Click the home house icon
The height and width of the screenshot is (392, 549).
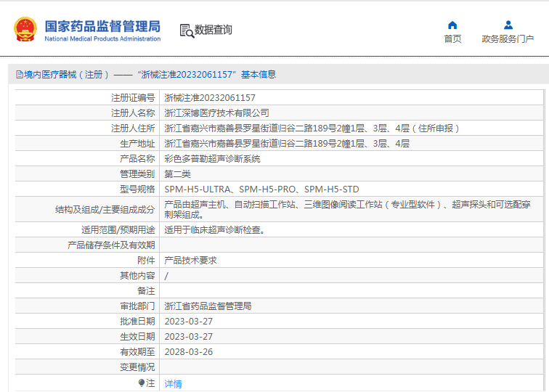coord(452,25)
